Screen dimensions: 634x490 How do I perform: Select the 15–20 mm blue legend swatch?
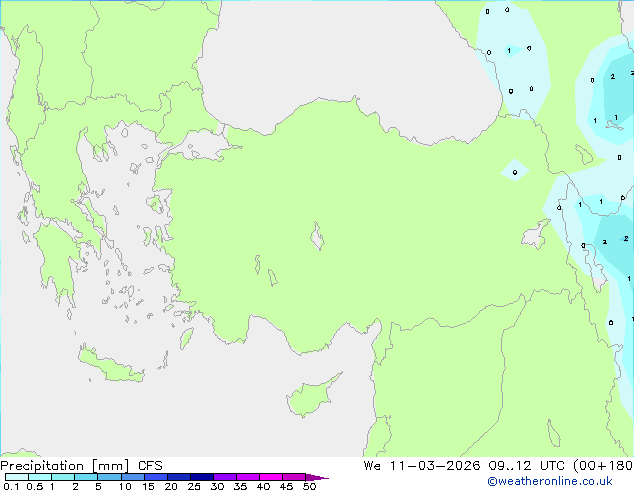155,477
